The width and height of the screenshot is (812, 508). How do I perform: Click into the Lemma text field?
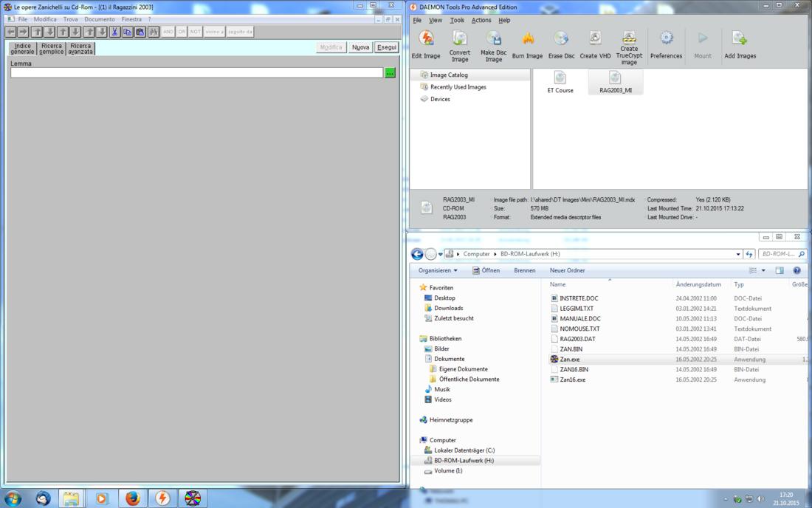tap(196, 73)
